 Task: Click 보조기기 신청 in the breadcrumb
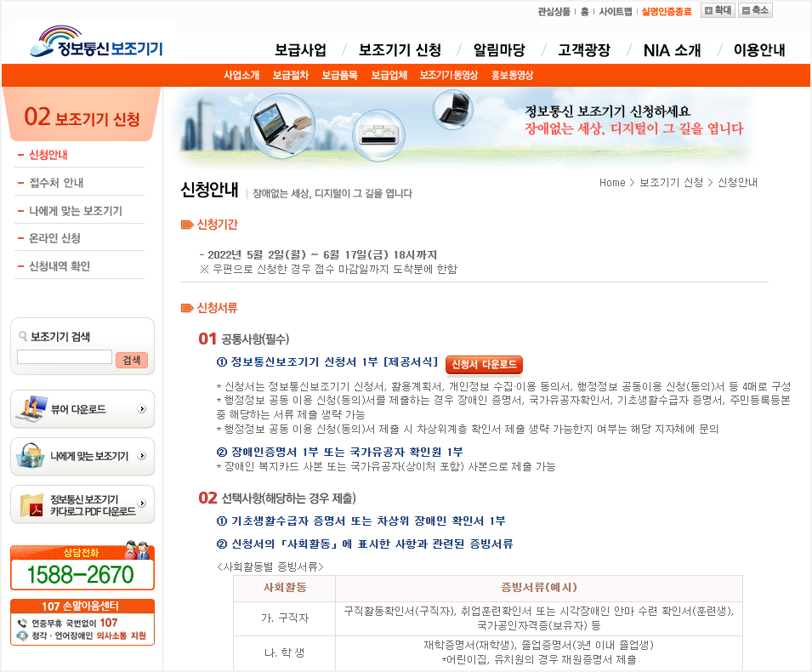click(671, 182)
